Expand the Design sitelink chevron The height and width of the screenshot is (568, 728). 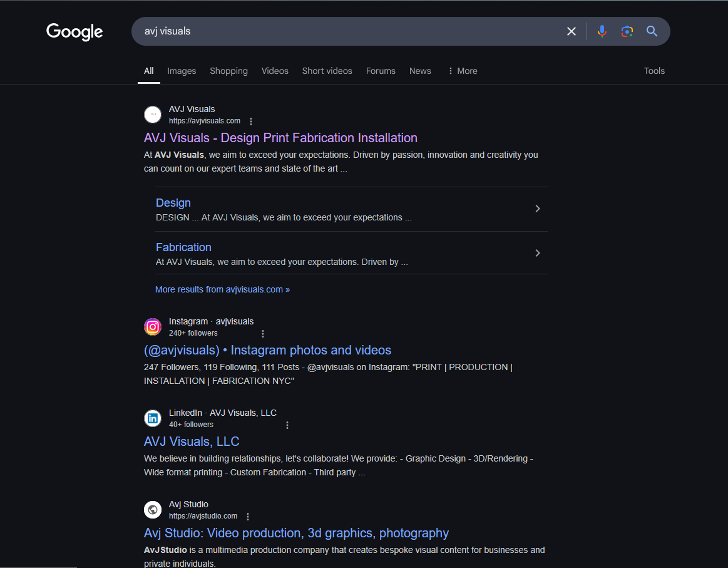(x=538, y=209)
